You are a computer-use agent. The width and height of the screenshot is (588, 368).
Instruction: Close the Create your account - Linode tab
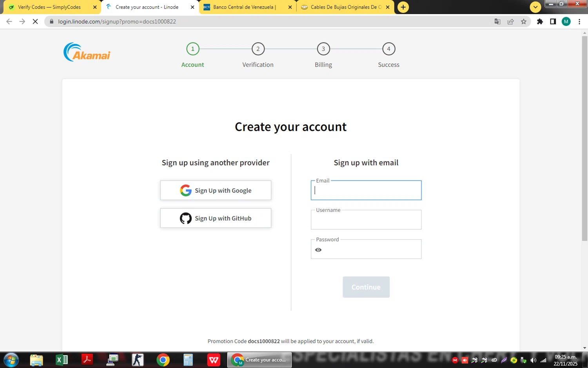tap(192, 7)
